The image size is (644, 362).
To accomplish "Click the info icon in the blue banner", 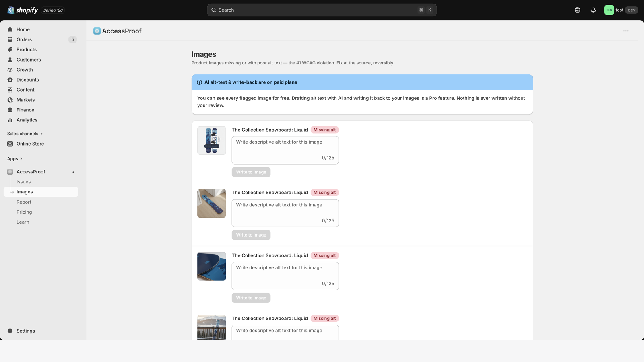I will 199,82.
